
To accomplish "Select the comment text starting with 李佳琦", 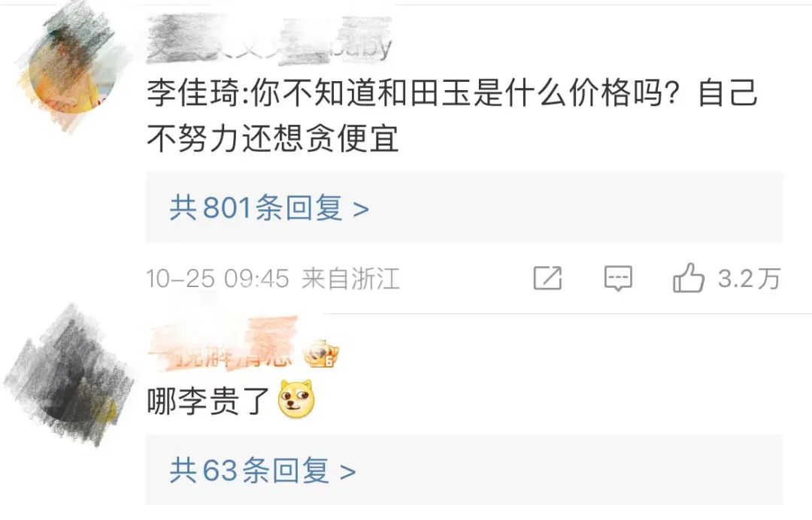I will coord(452,116).
